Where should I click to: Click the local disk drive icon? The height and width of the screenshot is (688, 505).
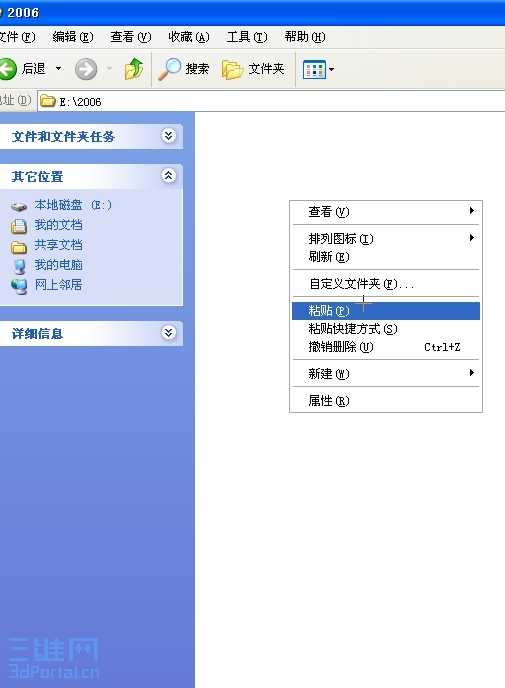pyautogui.click(x=19, y=206)
